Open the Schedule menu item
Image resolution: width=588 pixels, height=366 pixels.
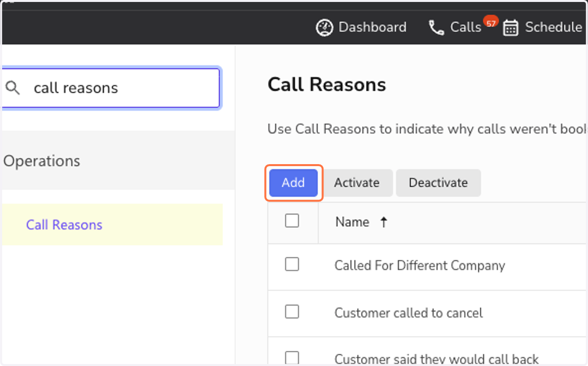(542, 27)
